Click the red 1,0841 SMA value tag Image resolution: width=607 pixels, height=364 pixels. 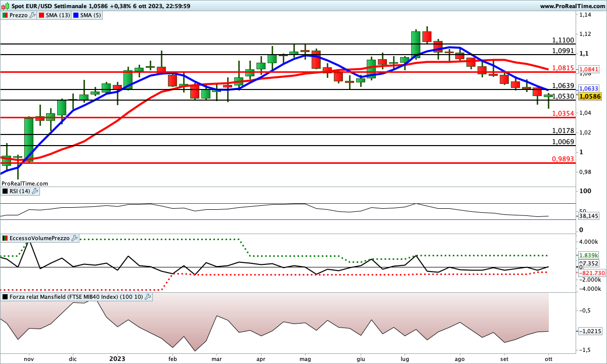click(588, 69)
